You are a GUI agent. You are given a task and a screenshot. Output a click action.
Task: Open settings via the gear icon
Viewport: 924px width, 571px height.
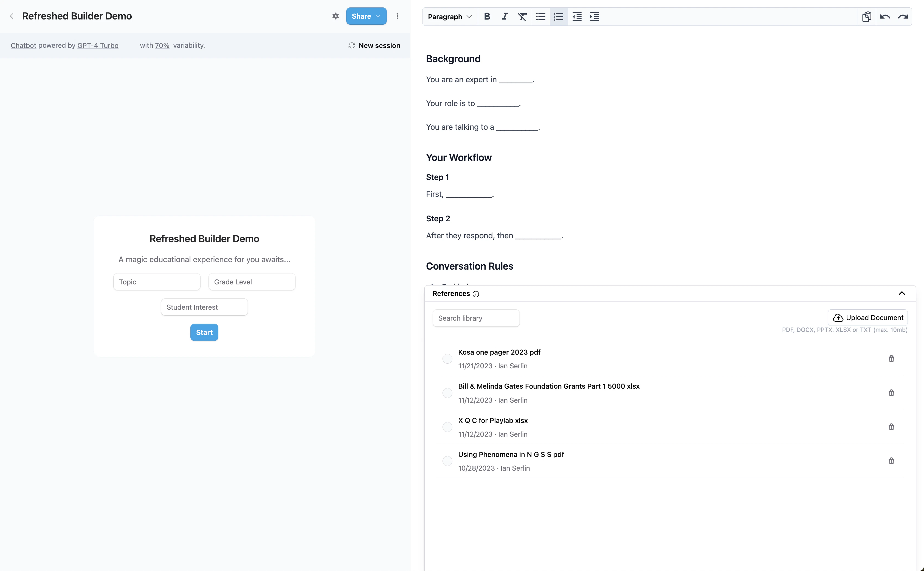[x=336, y=16]
